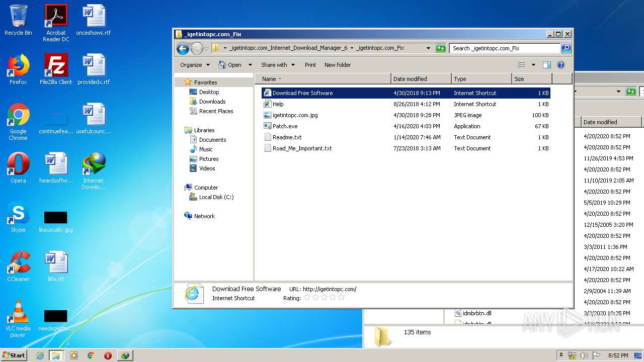The width and height of the screenshot is (644, 362).
Task: Open Desktop in the Favorites list
Action: point(209,92)
